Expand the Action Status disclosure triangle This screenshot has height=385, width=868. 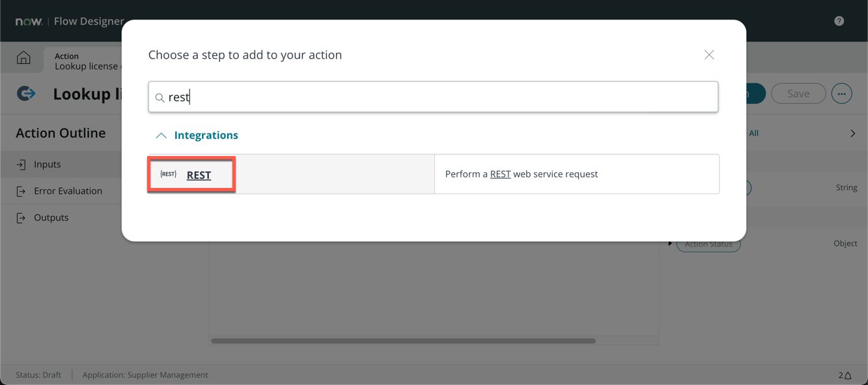pyautogui.click(x=670, y=244)
